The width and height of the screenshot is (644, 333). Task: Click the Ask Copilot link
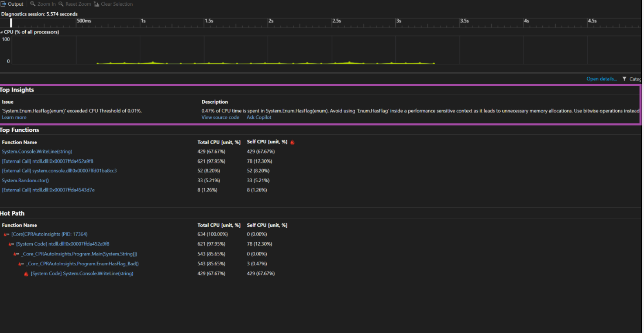point(259,118)
